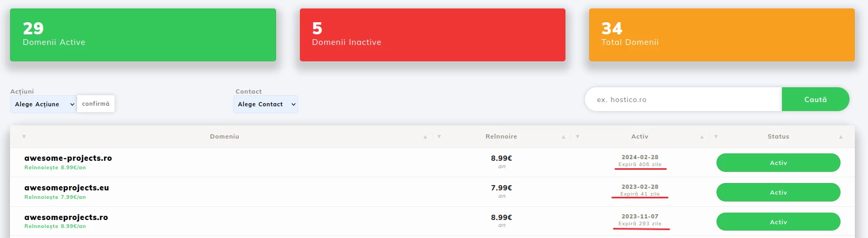Click Reînnoiește 7.99€/an link under awesomeprojects.eu
The image size is (868, 238).
pyautogui.click(x=55, y=197)
